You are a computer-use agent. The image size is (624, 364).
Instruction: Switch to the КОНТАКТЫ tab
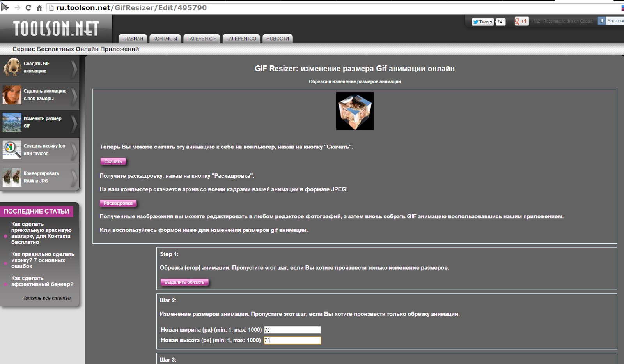165,39
